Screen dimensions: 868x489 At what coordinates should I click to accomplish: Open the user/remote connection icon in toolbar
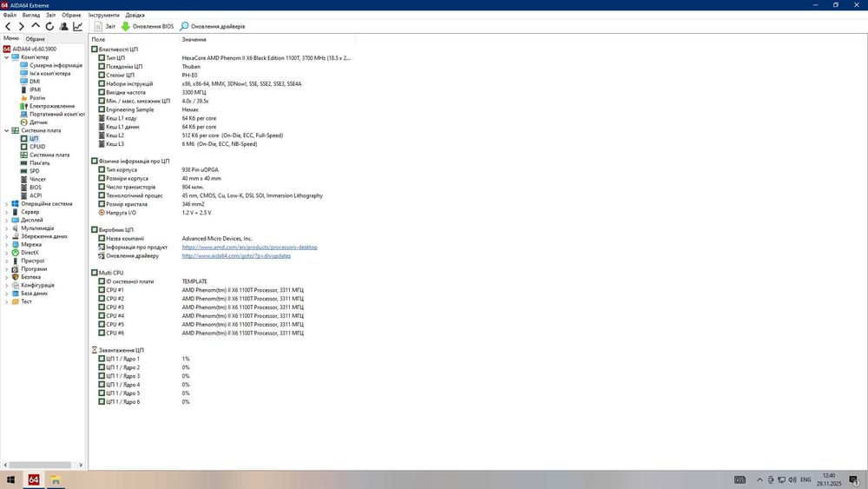(63, 26)
